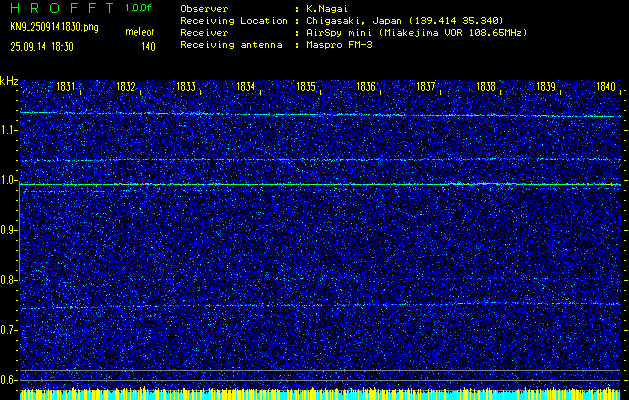Viewport: 629px width, 400px height.
Task: Select the 1833 time marker
Action: click(x=186, y=86)
